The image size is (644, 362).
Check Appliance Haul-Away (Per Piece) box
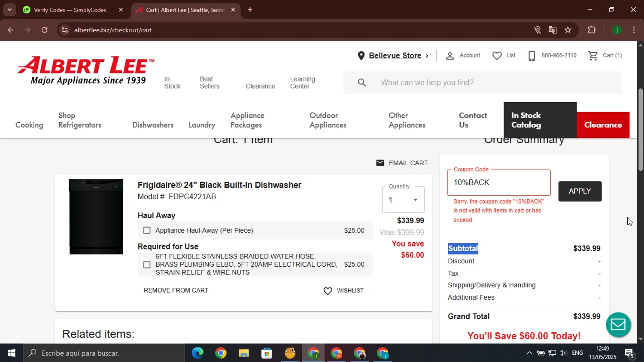pos(147,231)
